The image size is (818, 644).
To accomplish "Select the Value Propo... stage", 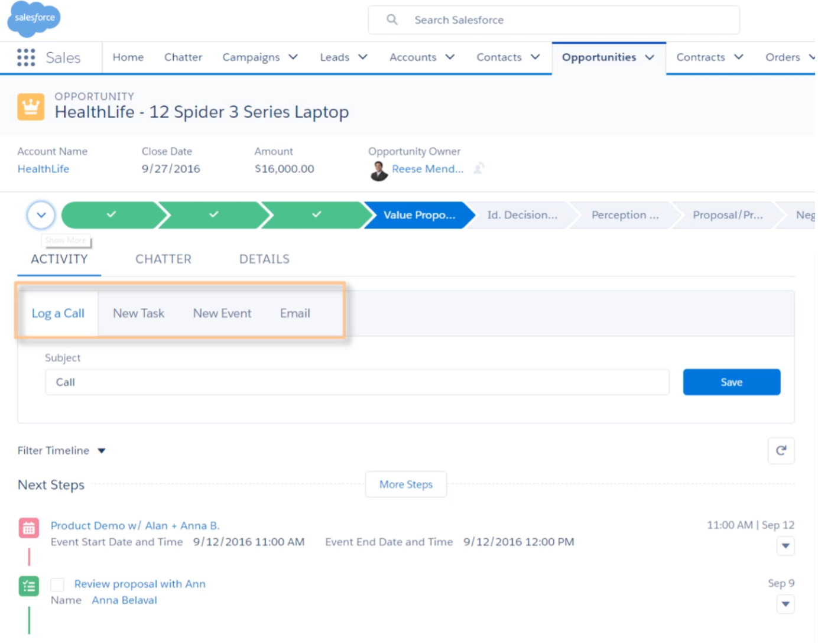I will click(x=418, y=215).
